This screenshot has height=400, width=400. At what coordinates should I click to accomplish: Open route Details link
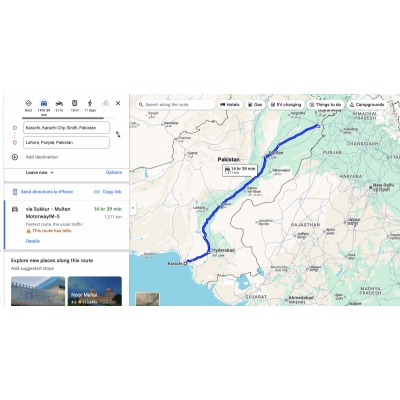click(x=33, y=241)
